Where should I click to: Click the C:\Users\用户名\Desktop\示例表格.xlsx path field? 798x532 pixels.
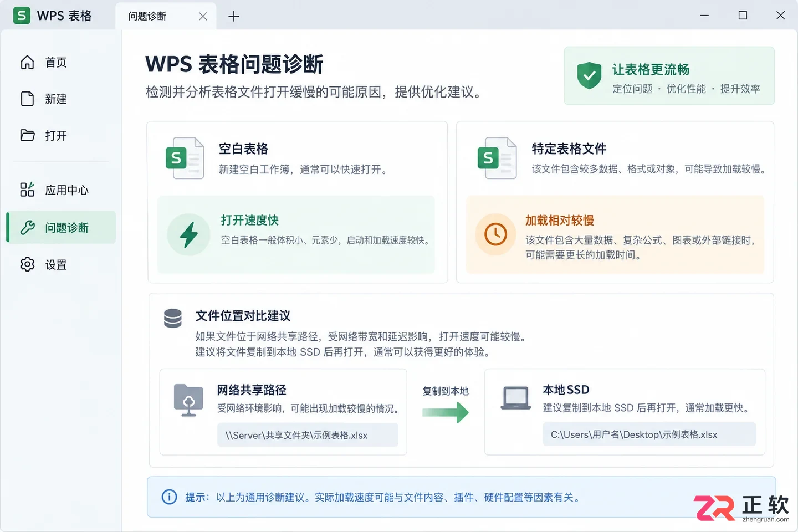(x=649, y=434)
